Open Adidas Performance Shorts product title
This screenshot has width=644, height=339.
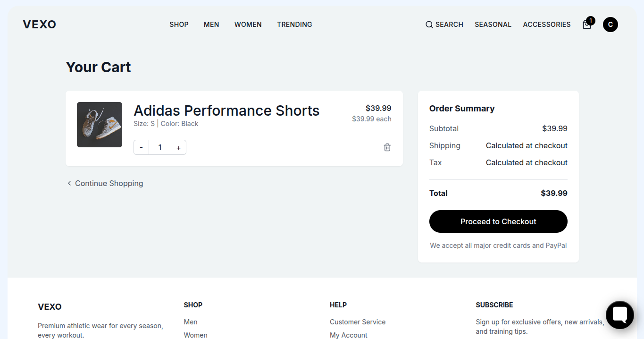(x=226, y=110)
